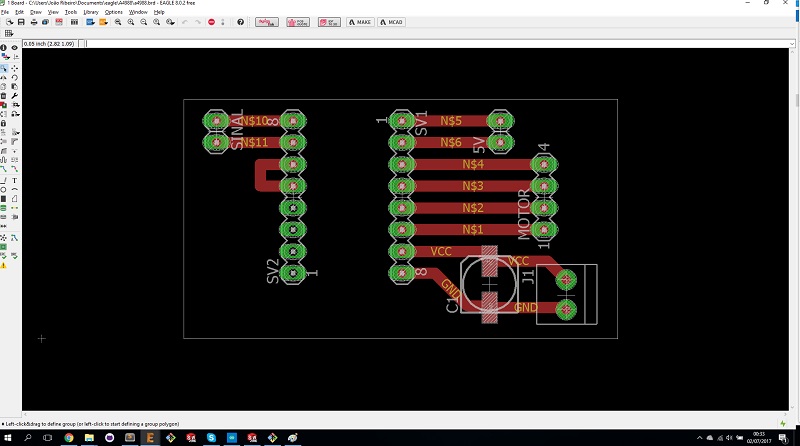Screen dimensions: 800x446
Task: Click the horizontal scrollbar below the canvas
Action: [407, 414]
